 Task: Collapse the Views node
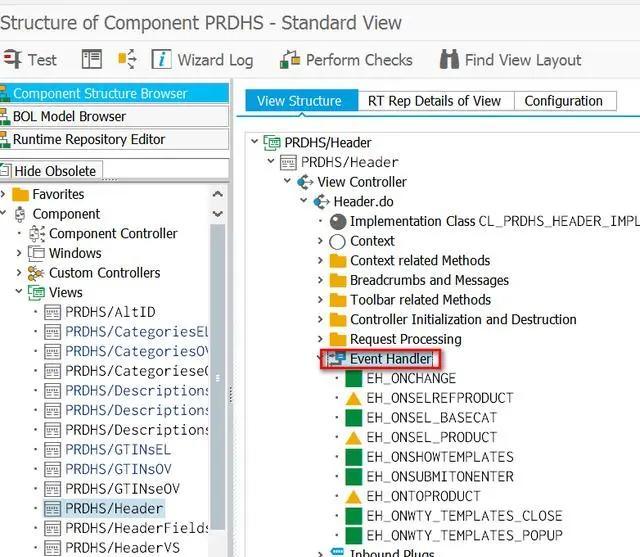click(19, 292)
